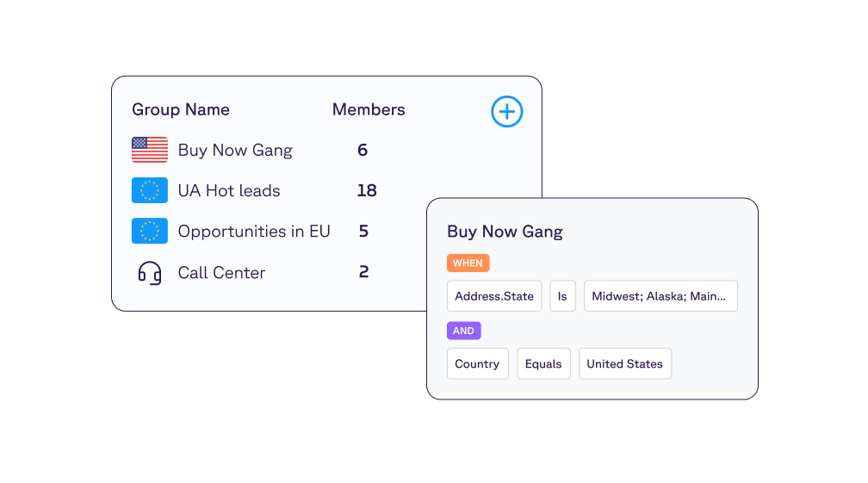
Task: Select the Opportunities in EU group
Action: [x=253, y=232]
